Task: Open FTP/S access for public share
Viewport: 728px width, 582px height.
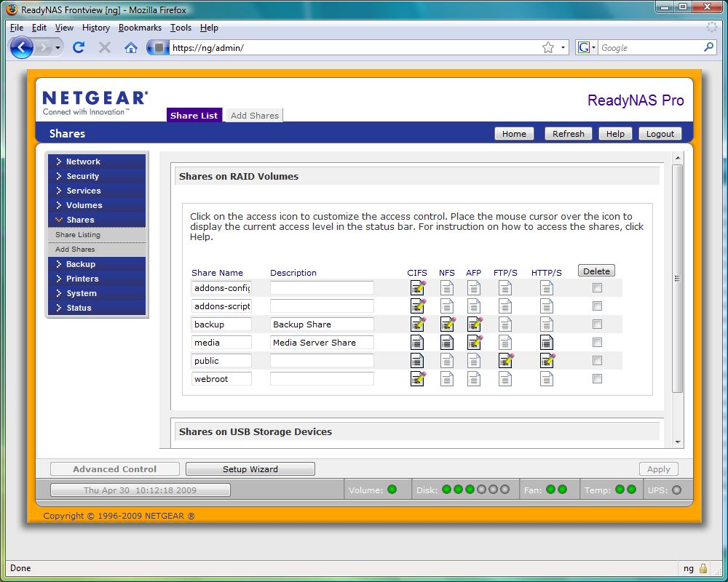Action: (x=506, y=361)
